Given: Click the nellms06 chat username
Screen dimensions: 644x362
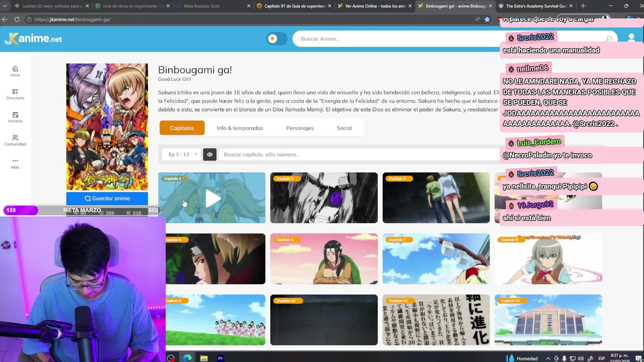Looking at the screenshot, I should (532, 68).
